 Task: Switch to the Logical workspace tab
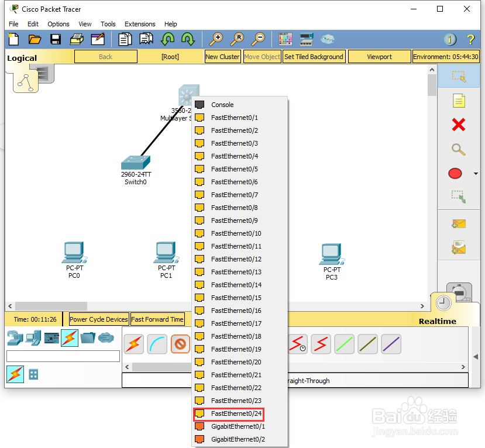(22, 58)
